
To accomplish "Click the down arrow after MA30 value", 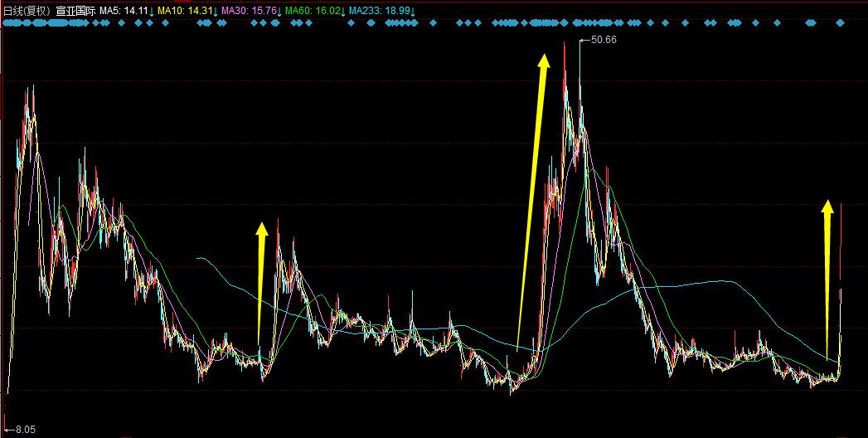I will click(x=278, y=11).
